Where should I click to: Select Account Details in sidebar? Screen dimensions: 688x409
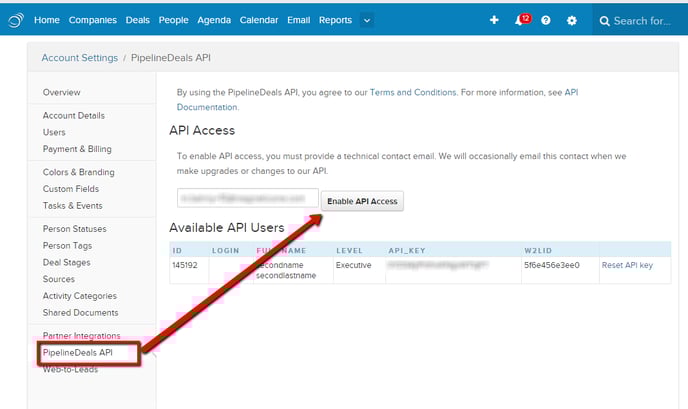point(74,116)
